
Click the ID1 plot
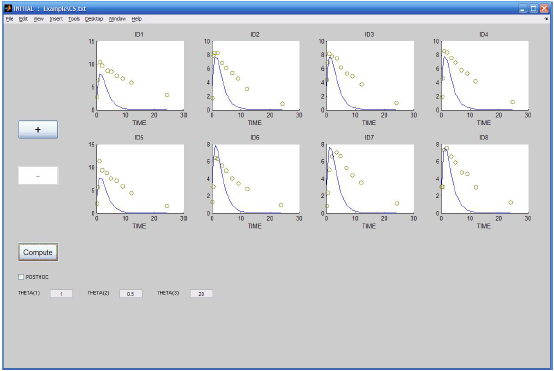[x=140, y=75]
